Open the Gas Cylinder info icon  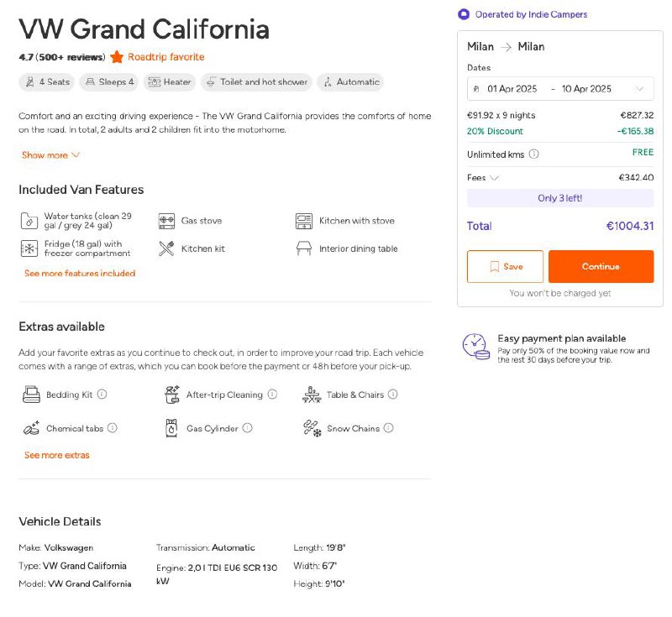(247, 428)
